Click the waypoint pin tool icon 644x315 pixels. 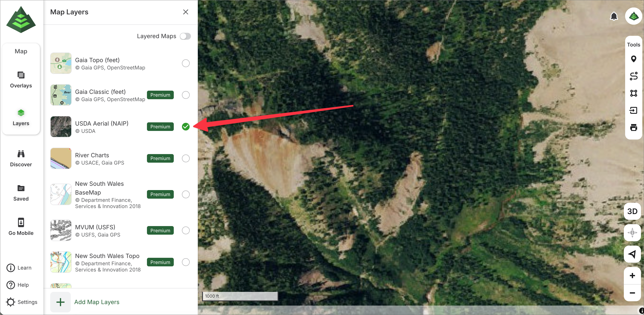click(633, 59)
